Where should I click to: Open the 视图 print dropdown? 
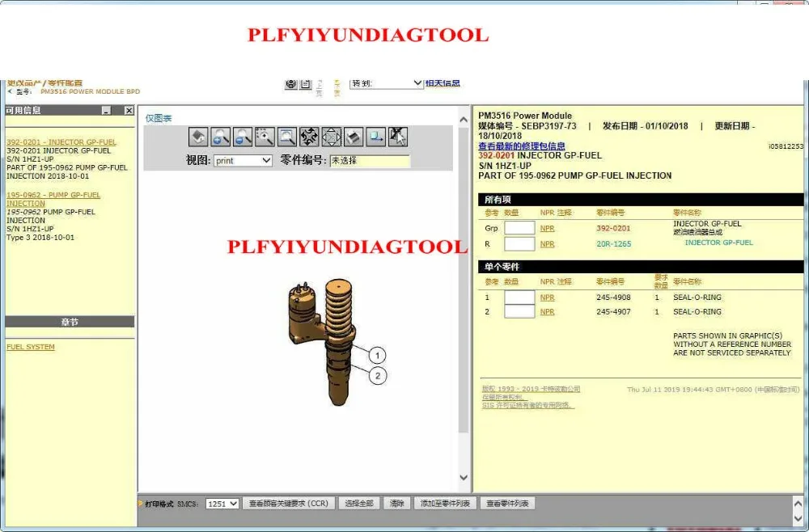point(243,160)
